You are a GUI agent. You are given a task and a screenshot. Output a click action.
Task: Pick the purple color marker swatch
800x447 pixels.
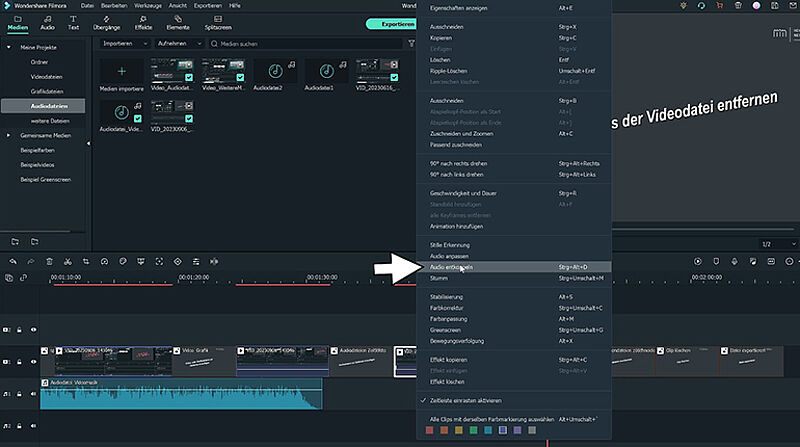pos(517,430)
